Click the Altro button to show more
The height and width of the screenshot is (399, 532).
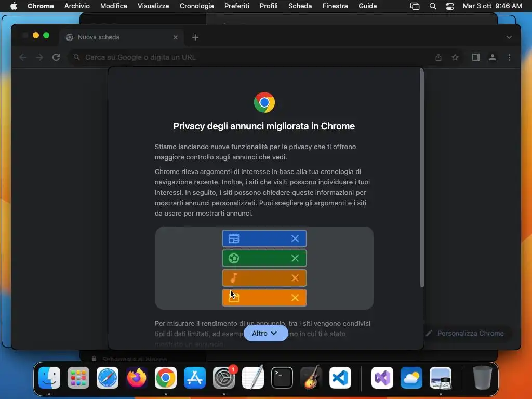(x=265, y=333)
